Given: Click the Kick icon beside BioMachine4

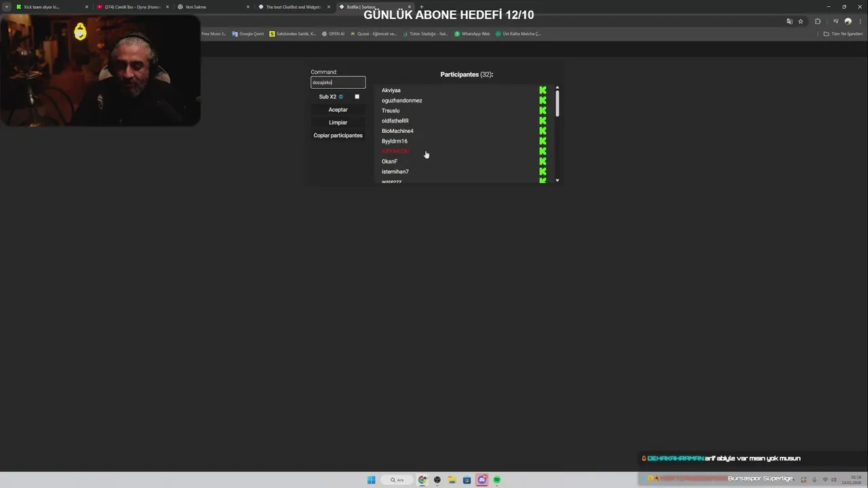Looking at the screenshot, I should click(x=542, y=131).
